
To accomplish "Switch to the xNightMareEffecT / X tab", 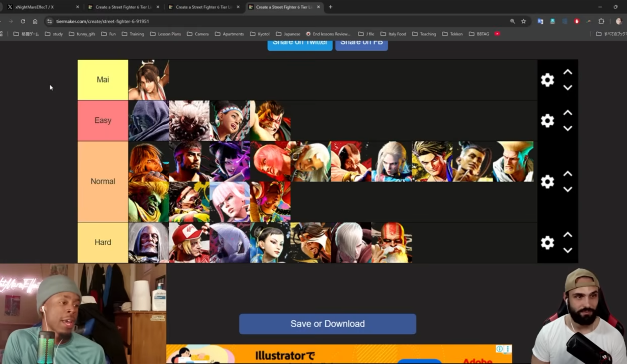I will [42, 7].
